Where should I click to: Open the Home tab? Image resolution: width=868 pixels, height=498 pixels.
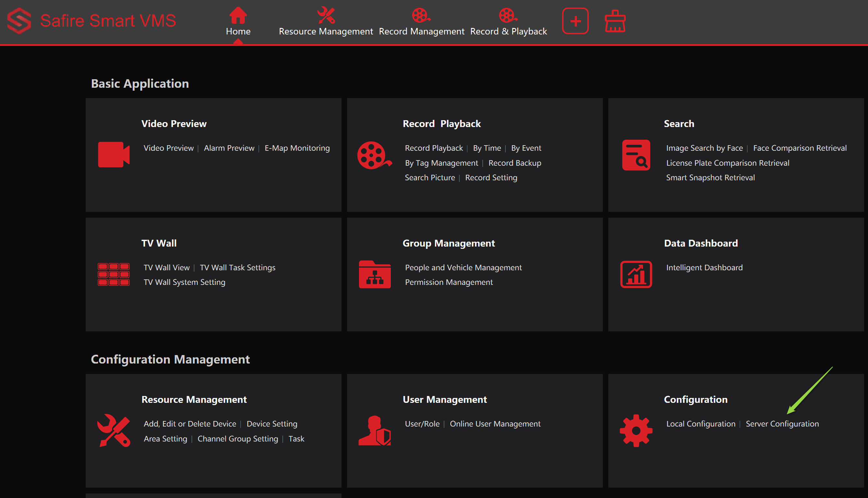[x=238, y=21]
